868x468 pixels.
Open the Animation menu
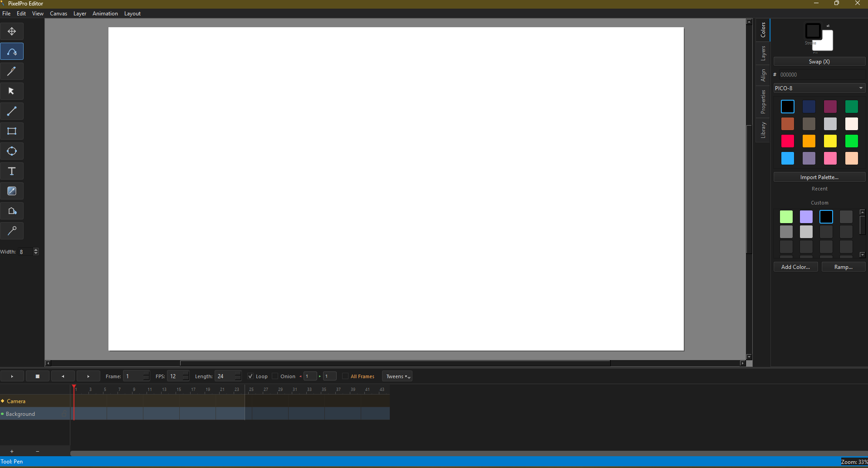[105, 13]
